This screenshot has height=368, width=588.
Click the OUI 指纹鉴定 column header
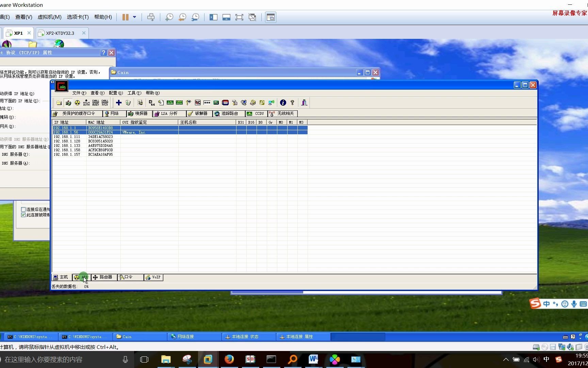pos(149,122)
